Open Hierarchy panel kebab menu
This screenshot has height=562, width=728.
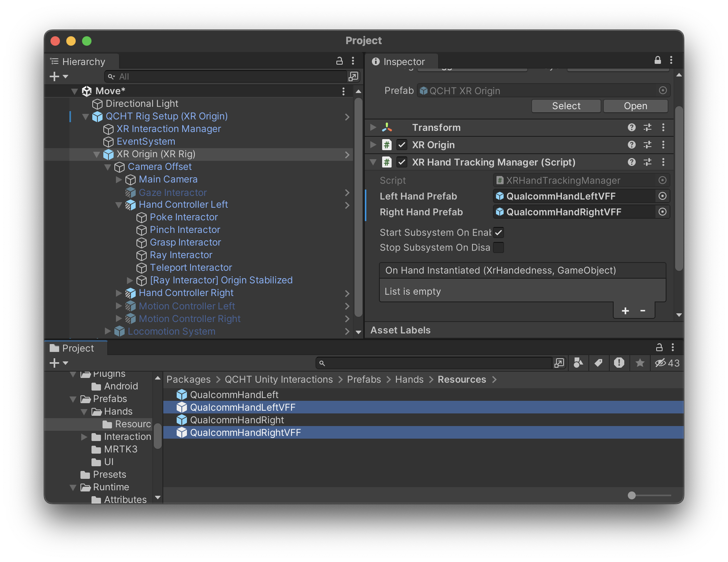tap(353, 61)
